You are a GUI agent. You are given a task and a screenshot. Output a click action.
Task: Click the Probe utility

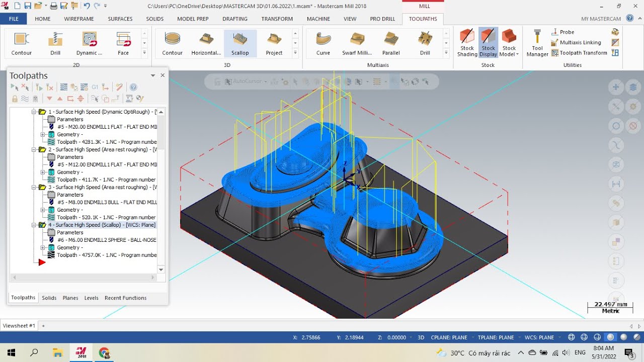click(x=563, y=32)
